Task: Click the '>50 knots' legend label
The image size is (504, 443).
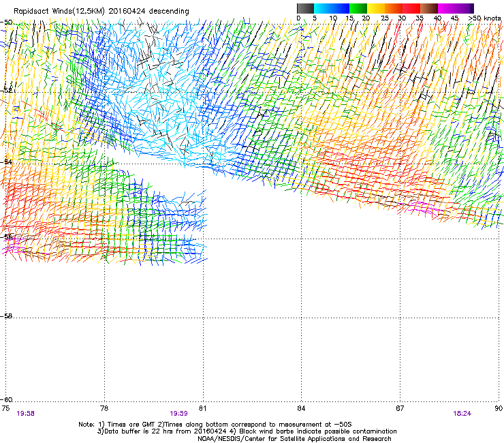Action: [484, 18]
